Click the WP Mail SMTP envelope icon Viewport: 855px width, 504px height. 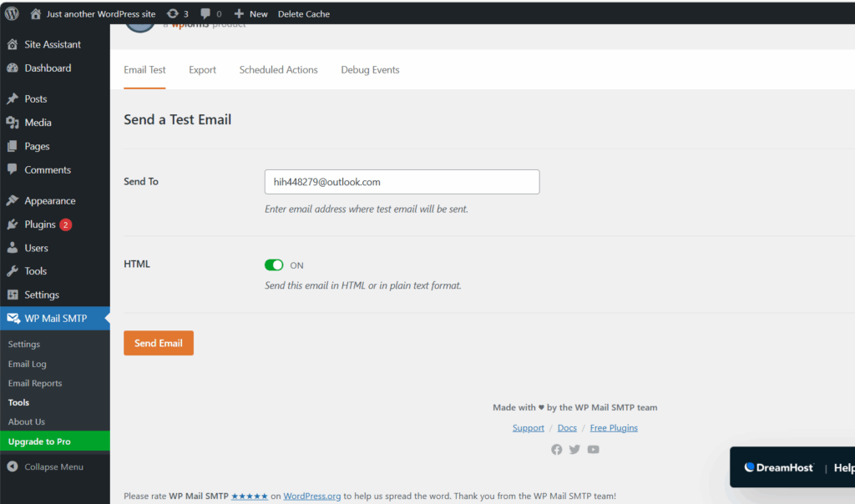(x=13, y=318)
